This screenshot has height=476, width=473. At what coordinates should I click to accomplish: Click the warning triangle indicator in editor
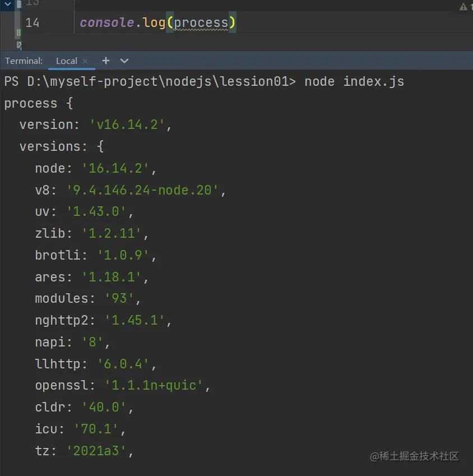tap(463, 7)
